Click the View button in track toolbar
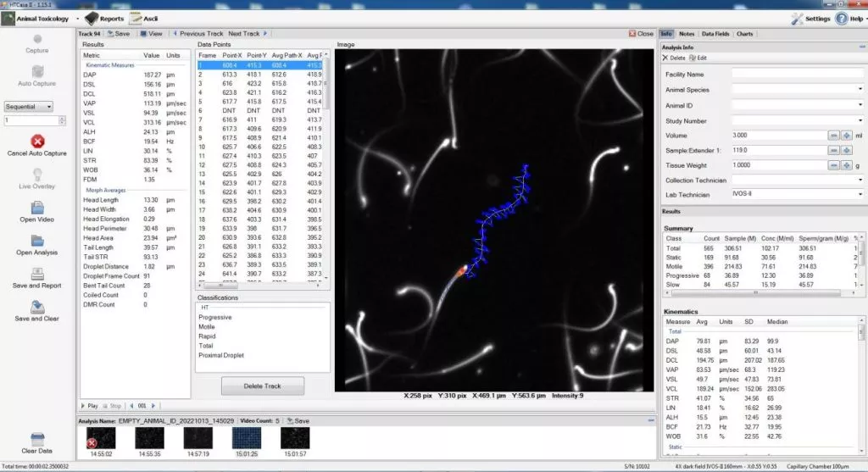Viewport: 868px width, 472px height. point(151,34)
